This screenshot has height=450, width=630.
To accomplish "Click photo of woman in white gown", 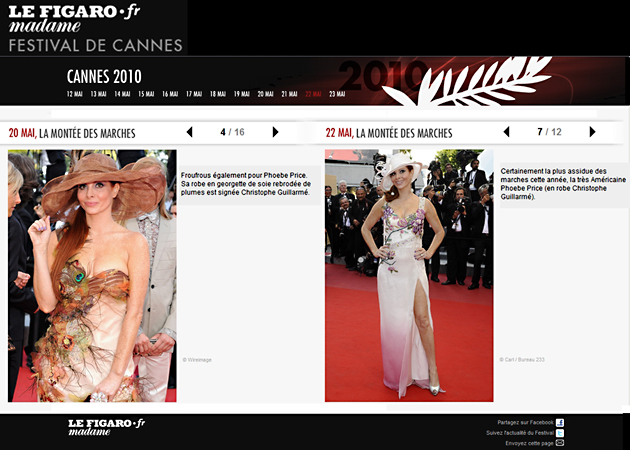I will pyautogui.click(x=408, y=275).
